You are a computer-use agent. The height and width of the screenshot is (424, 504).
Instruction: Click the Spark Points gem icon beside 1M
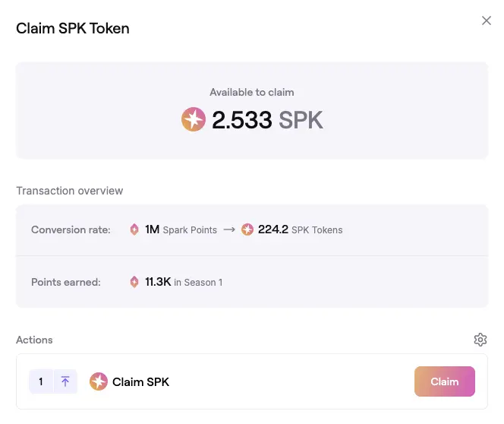coord(134,229)
